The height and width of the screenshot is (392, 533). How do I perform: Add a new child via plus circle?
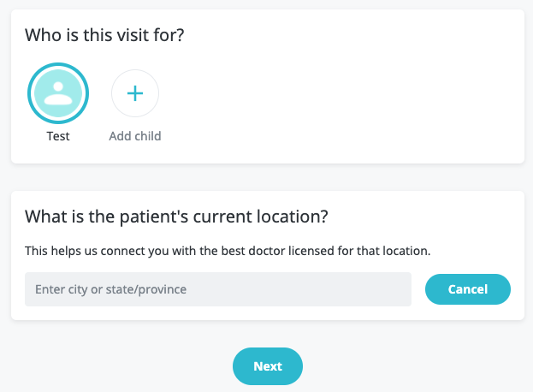135,93
